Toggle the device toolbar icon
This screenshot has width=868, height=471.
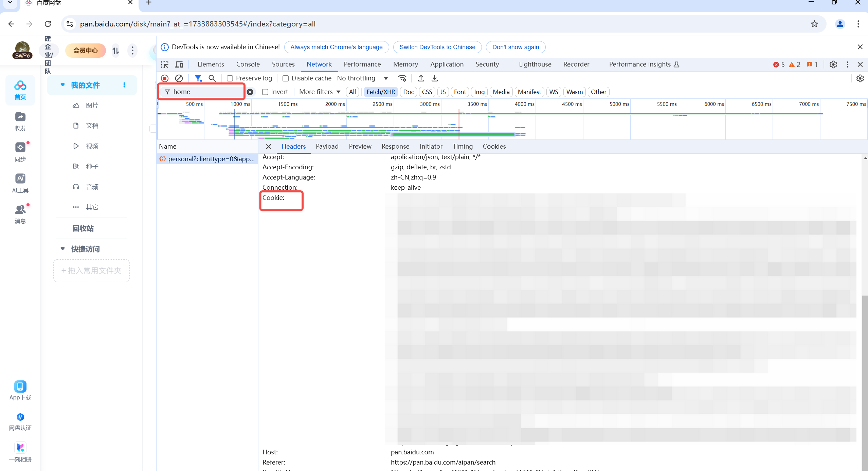[179, 64]
